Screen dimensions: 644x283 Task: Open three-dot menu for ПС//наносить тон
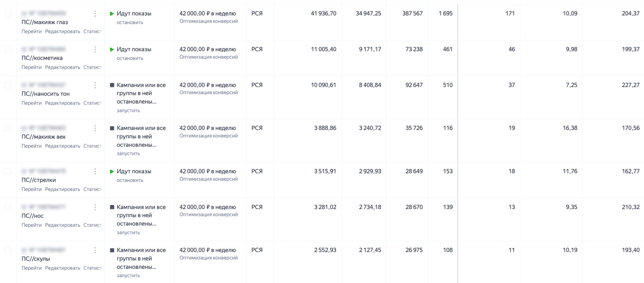pos(95,85)
